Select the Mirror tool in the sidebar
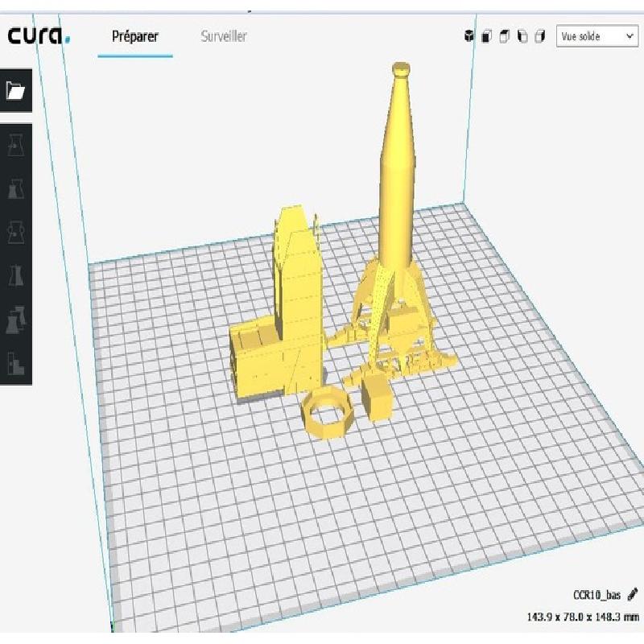This screenshot has width=644, height=644. 15,275
